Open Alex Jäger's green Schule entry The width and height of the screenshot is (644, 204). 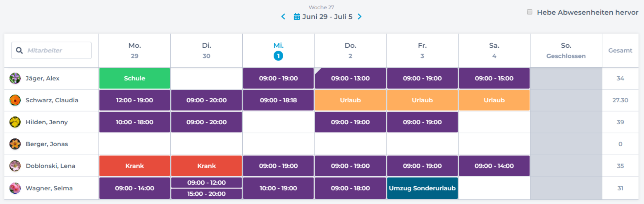pyautogui.click(x=135, y=78)
